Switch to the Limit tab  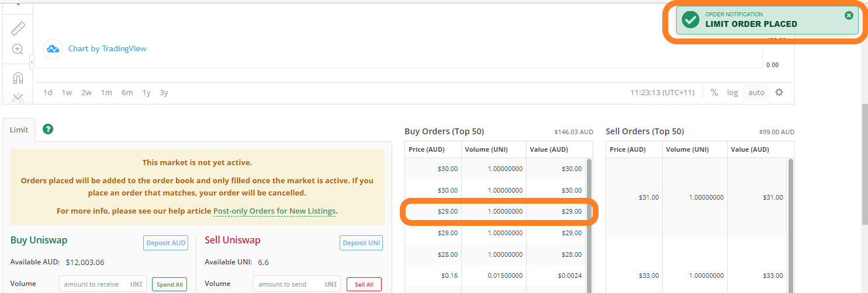19,130
